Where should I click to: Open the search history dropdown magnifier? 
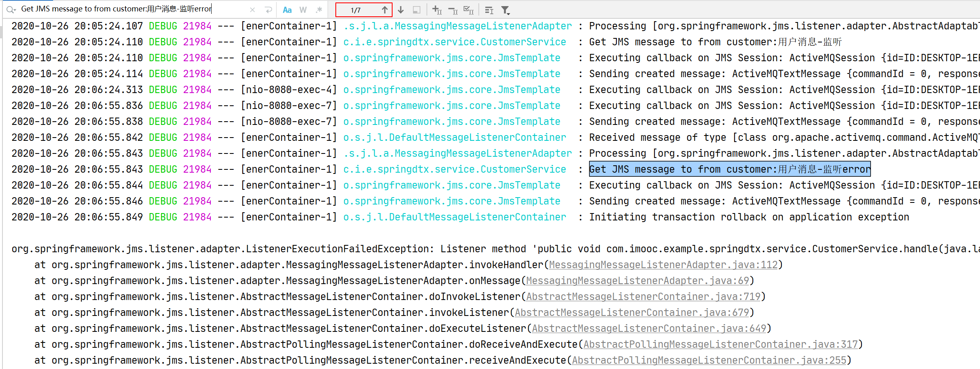[11, 10]
